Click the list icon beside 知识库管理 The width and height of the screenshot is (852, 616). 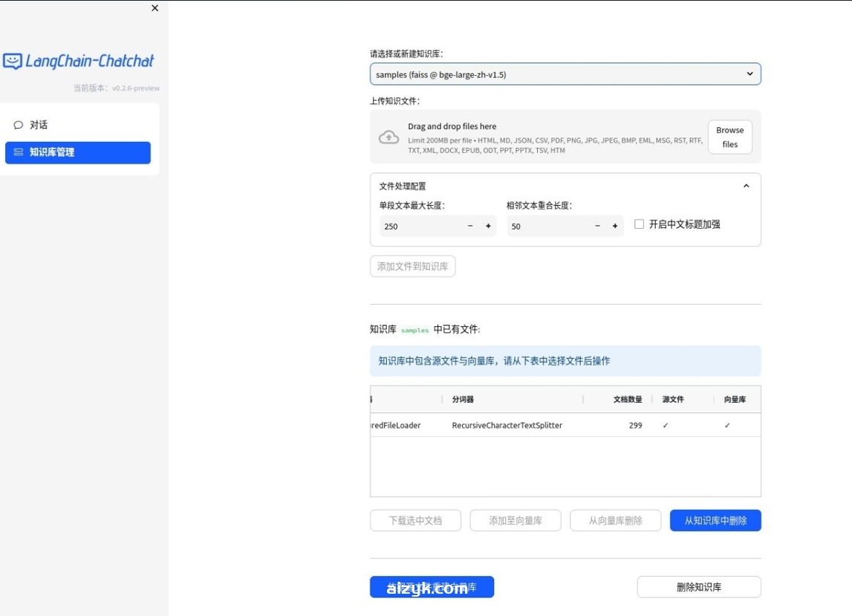pos(19,152)
